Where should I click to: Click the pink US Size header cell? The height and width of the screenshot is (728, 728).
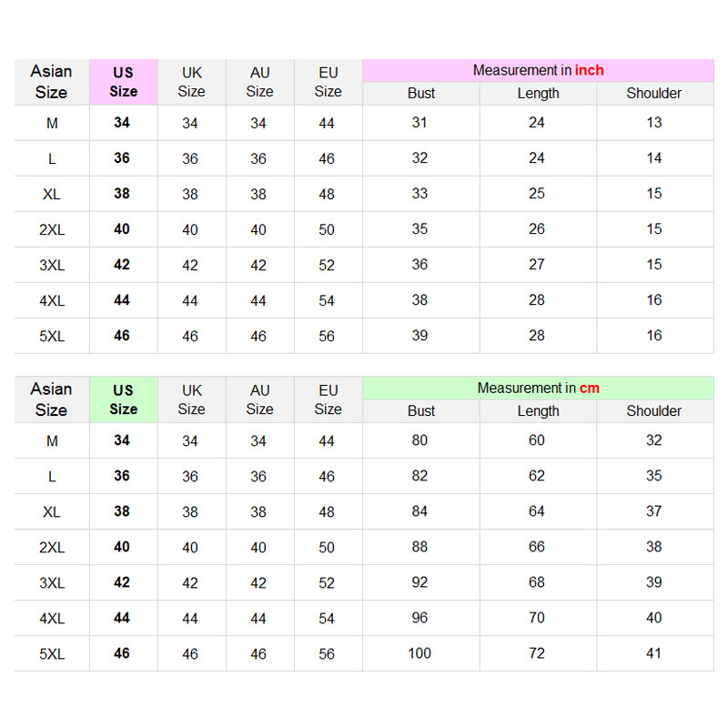coord(124,82)
